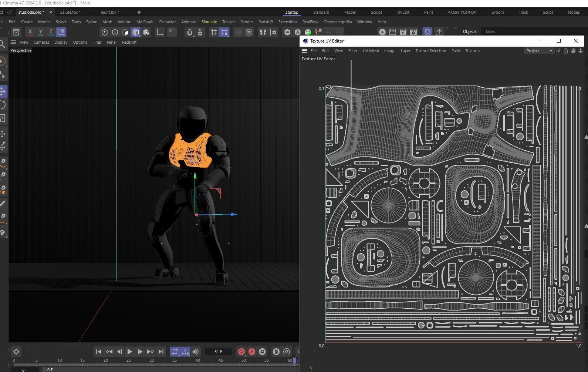The height and width of the screenshot is (372, 588).
Task: Switch to the Salute.fbx document tab
Action: pyautogui.click(x=70, y=12)
